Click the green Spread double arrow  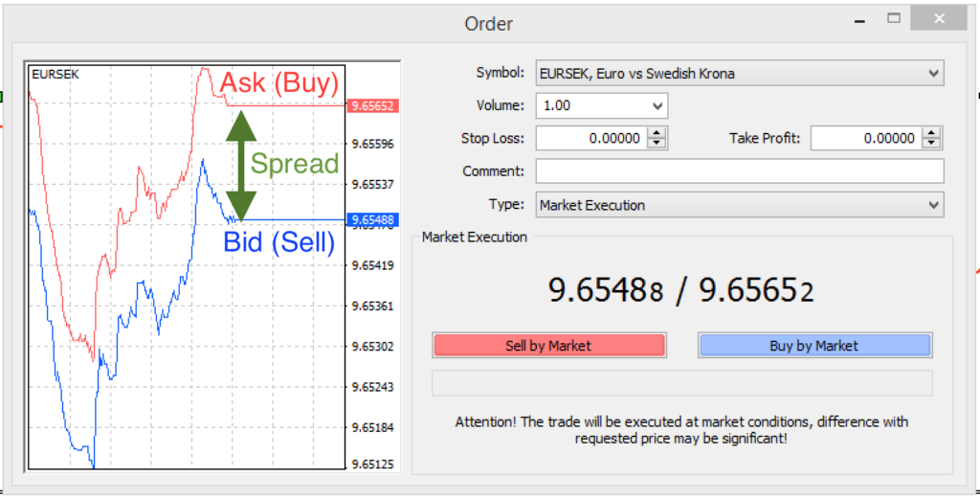coord(241,165)
